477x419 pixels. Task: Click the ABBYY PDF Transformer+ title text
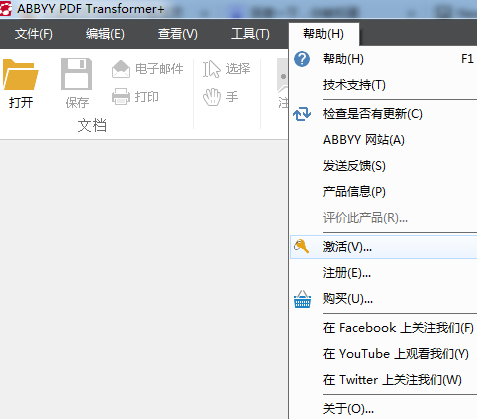tap(91, 9)
